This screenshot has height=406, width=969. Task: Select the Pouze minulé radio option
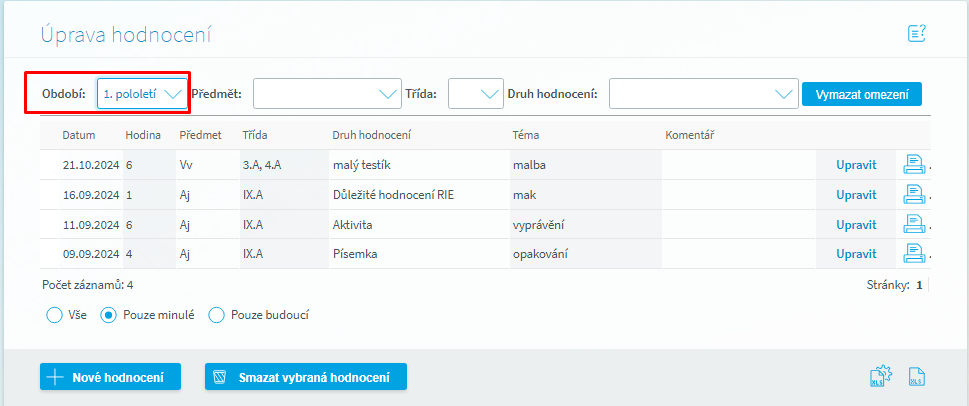110,315
